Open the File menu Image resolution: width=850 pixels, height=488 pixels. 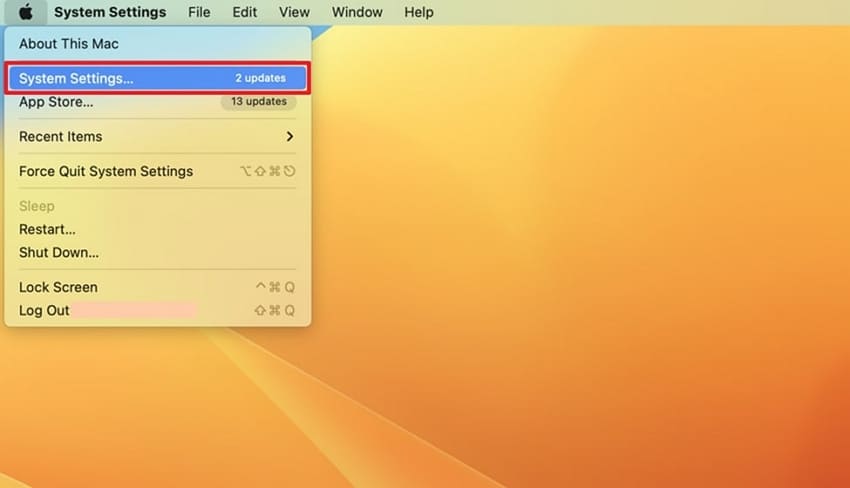[x=199, y=12]
